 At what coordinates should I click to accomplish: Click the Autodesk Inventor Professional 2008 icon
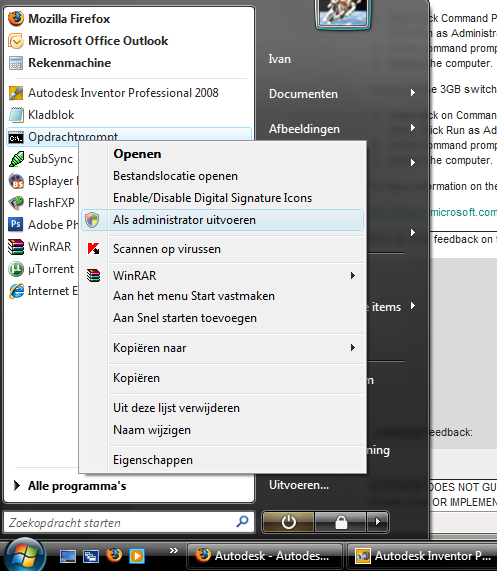16,93
